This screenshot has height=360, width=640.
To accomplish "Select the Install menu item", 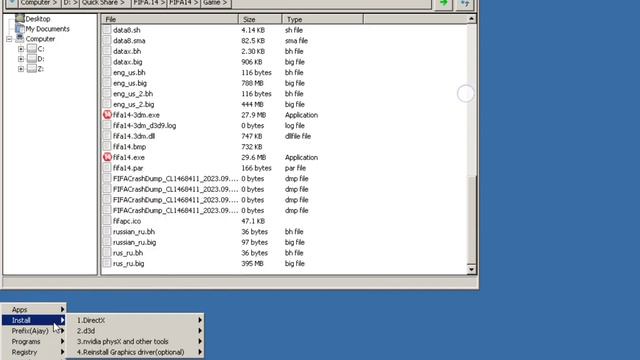I will pyautogui.click(x=34, y=320).
